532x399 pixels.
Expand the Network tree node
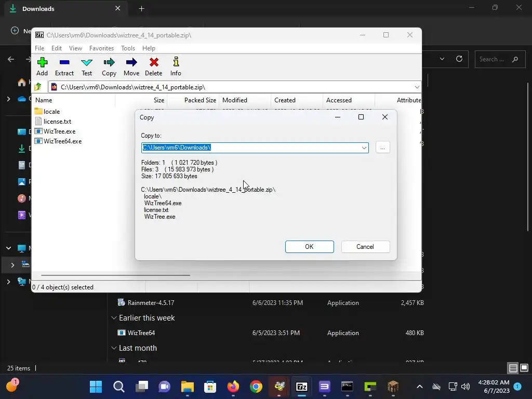pyautogui.click(x=8, y=281)
